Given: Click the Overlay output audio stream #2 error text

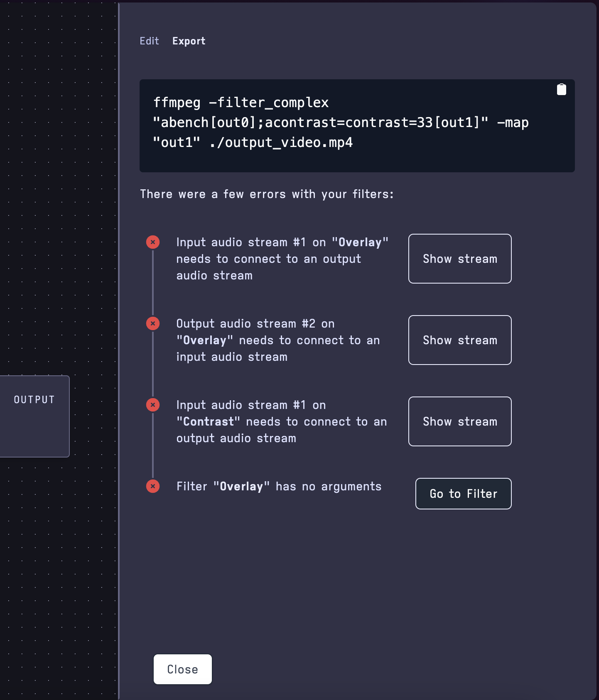Looking at the screenshot, I should tap(277, 340).
